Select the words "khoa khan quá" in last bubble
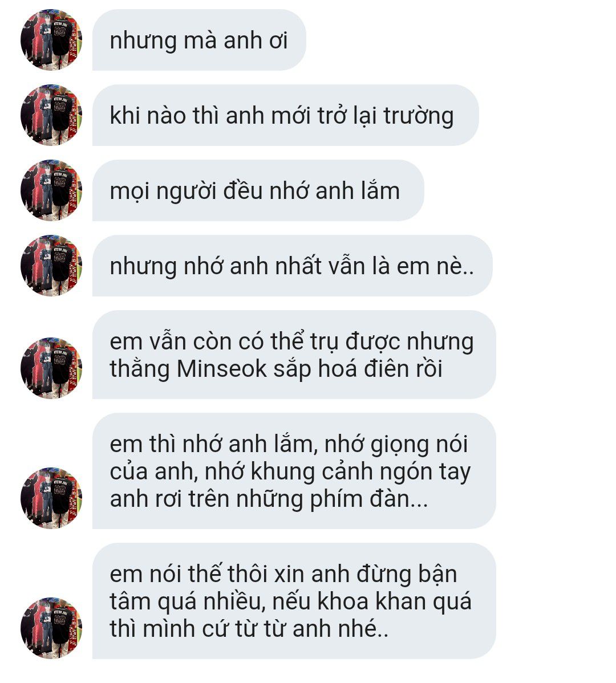This screenshot has height=683, width=616. pos(394,602)
